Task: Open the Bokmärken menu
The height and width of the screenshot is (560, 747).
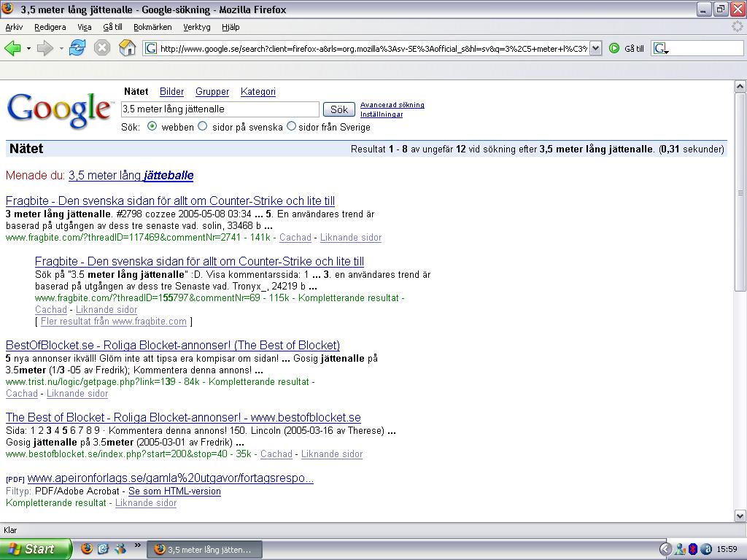Action: pyautogui.click(x=152, y=27)
